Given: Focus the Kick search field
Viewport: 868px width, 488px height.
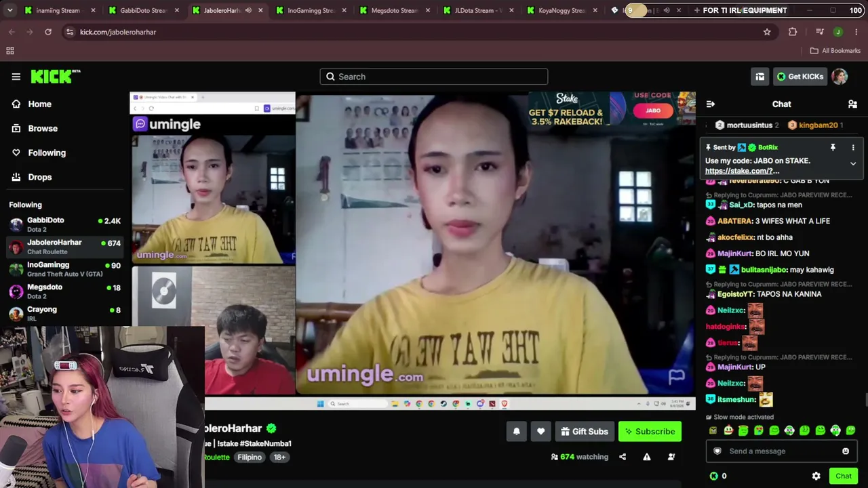Looking at the screenshot, I should 434,77.
